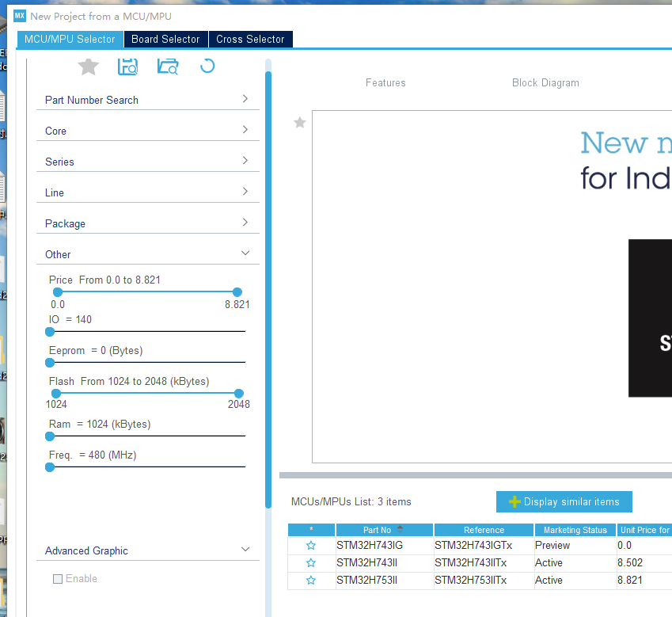Image resolution: width=672 pixels, height=617 pixels.
Task: Select the STM32H743IG part number cell
Action: (385, 546)
